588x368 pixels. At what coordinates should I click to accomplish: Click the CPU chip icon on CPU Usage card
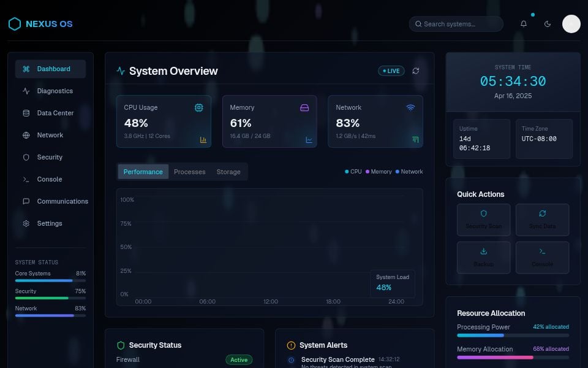[x=198, y=107]
